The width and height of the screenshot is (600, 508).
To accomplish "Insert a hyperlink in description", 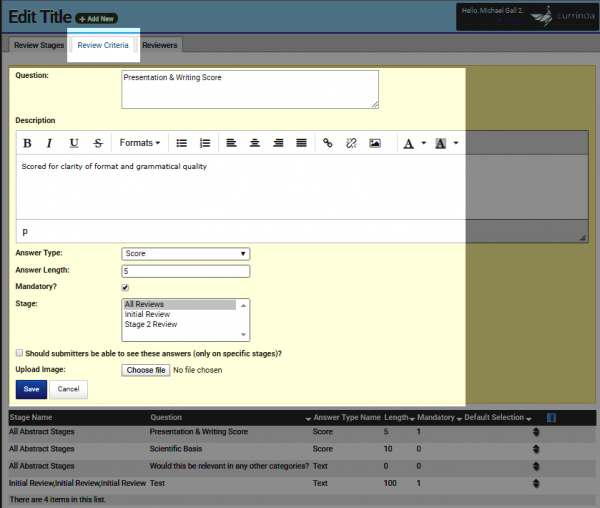I will pyautogui.click(x=328, y=143).
